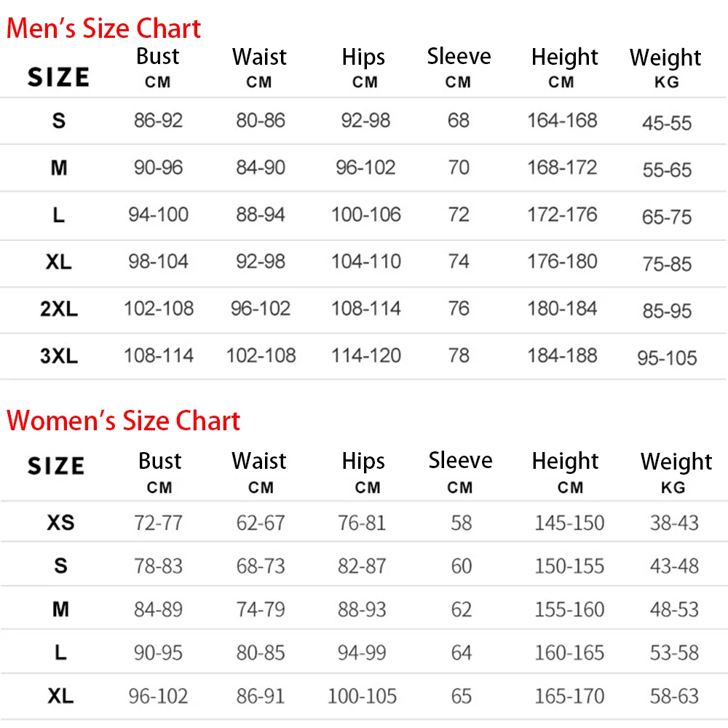The image size is (728, 728).
Task: Click women's XS bust value 72-77
Action: [x=158, y=523]
